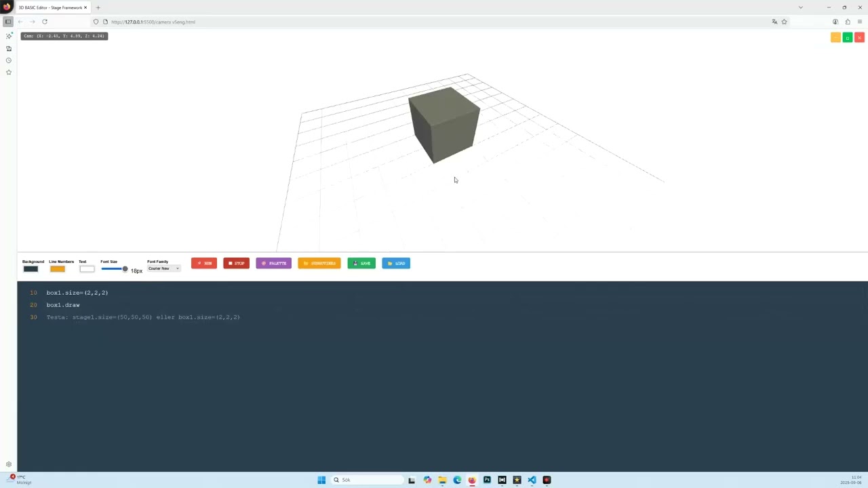
Task: Open the history clock sidebar icon
Action: 9,60
